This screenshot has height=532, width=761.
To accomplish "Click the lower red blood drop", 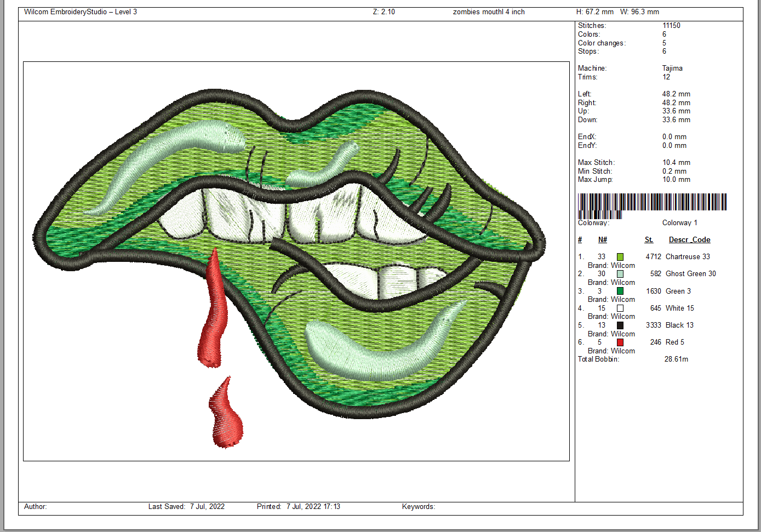I will 226,416.
